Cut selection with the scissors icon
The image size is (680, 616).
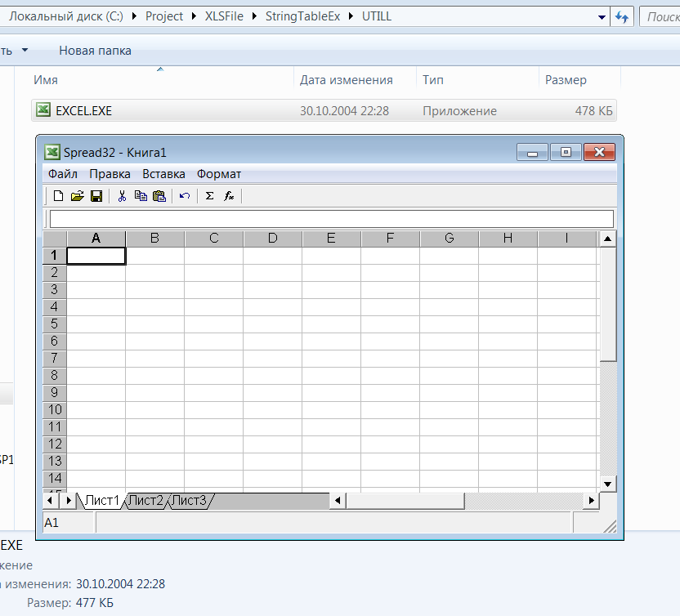(x=122, y=196)
